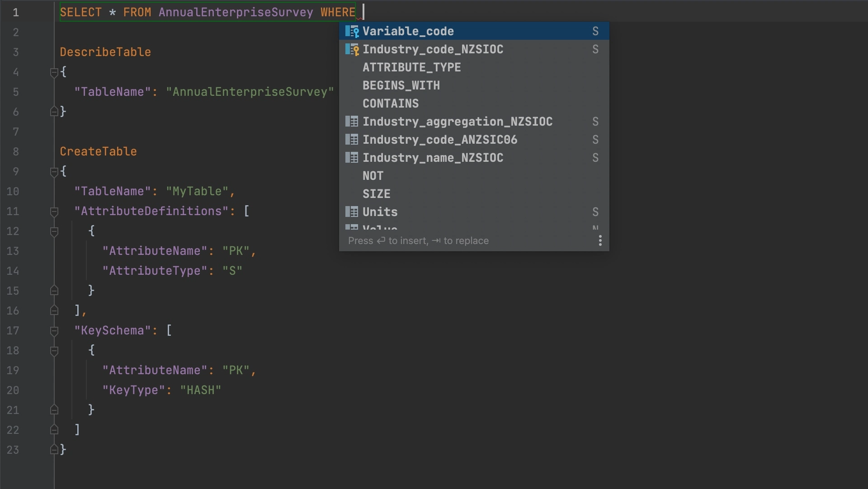
Task: Choose Industry_code_NZSIOC from completion list
Action: pyautogui.click(x=474, y=49)
